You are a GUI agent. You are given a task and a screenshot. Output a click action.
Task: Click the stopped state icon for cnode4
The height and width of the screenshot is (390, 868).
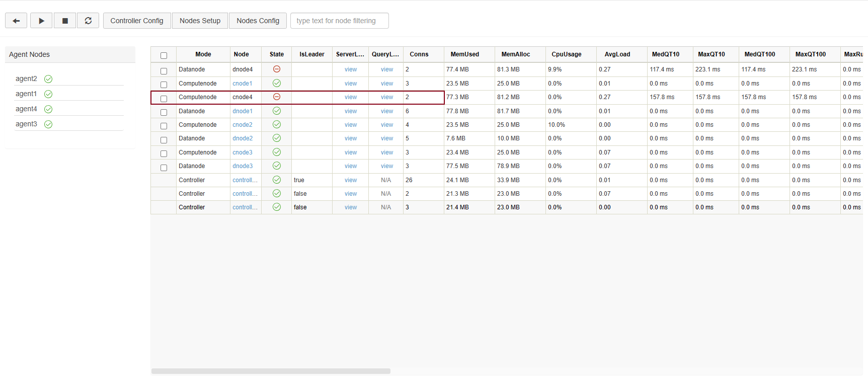[x=276, y=97]
